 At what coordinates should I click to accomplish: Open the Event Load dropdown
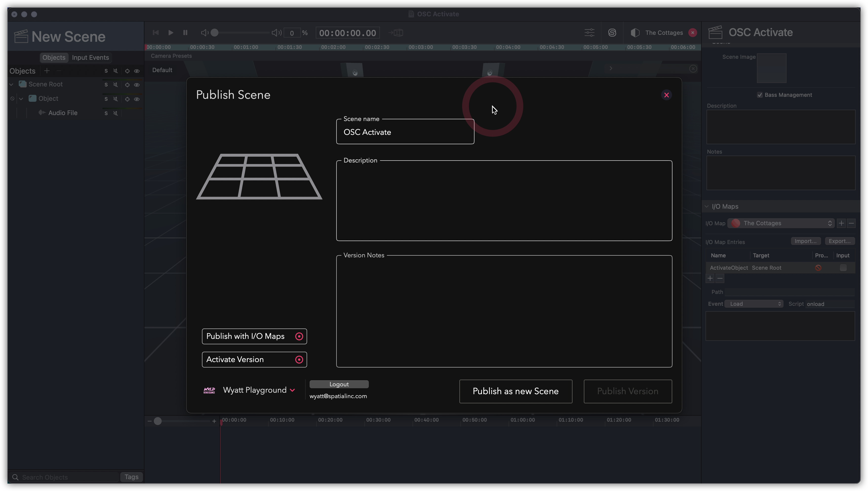click(754, 304)
